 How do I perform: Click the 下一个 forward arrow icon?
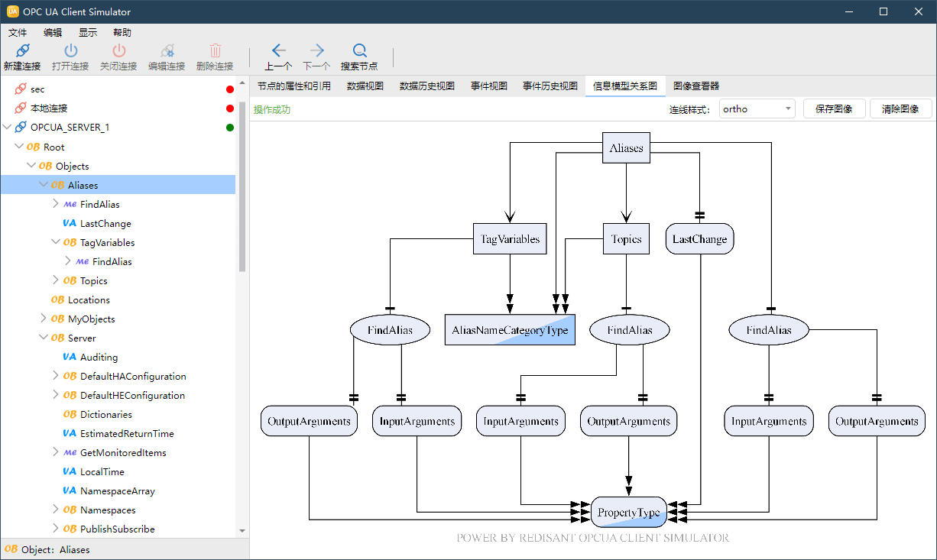coord(316,51)
